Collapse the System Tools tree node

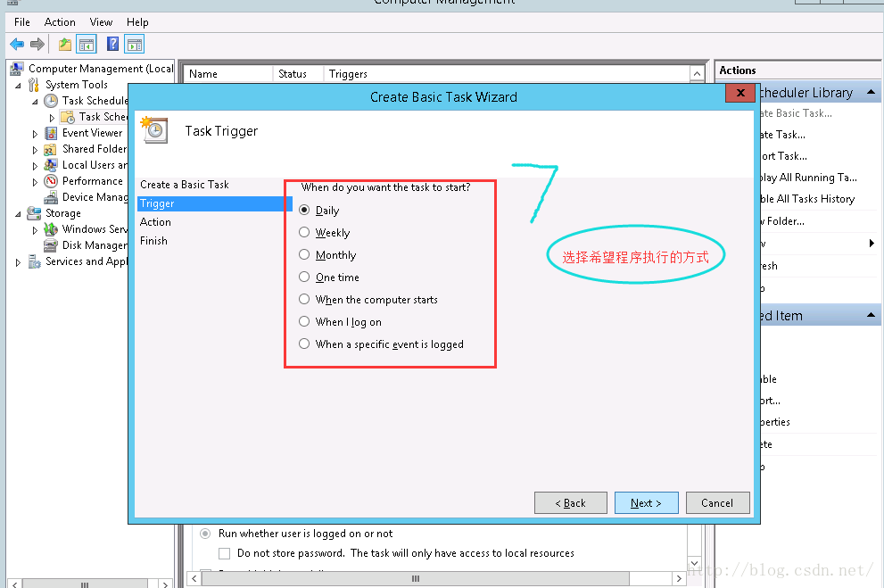(18, 86)
